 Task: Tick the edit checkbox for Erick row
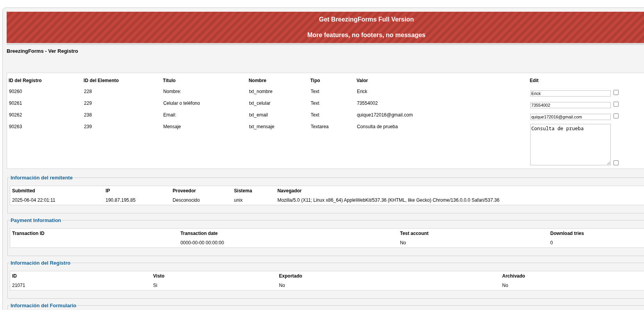pyautogui.click(x=616, y=93)
